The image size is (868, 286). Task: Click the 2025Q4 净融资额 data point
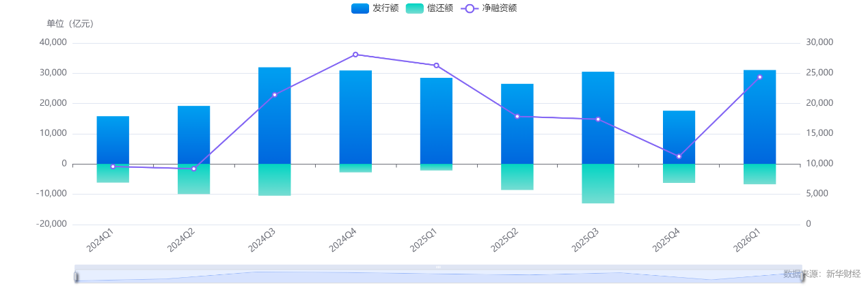679,157
